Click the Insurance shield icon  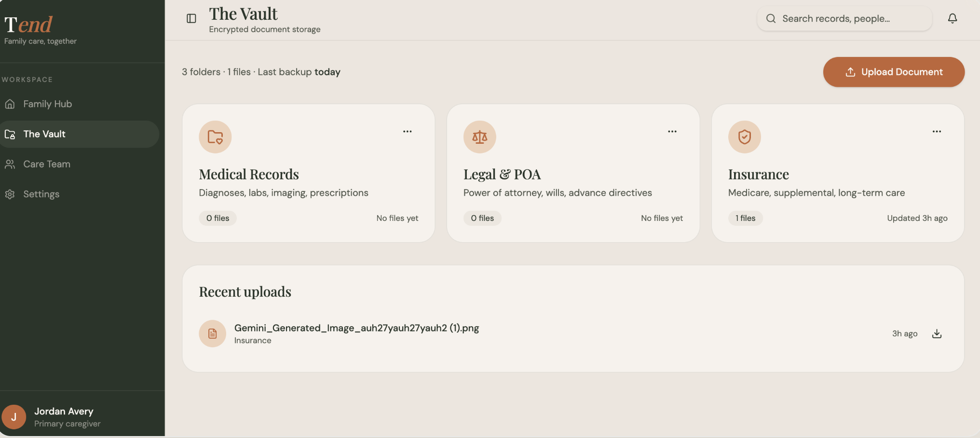click(x=745, y=137)
